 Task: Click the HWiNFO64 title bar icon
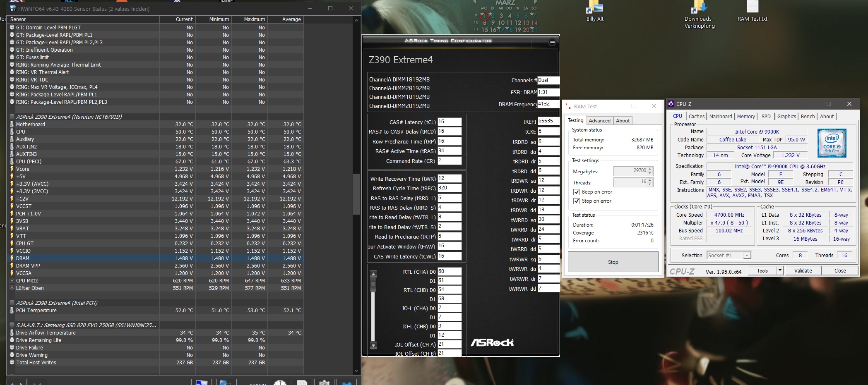12,9
